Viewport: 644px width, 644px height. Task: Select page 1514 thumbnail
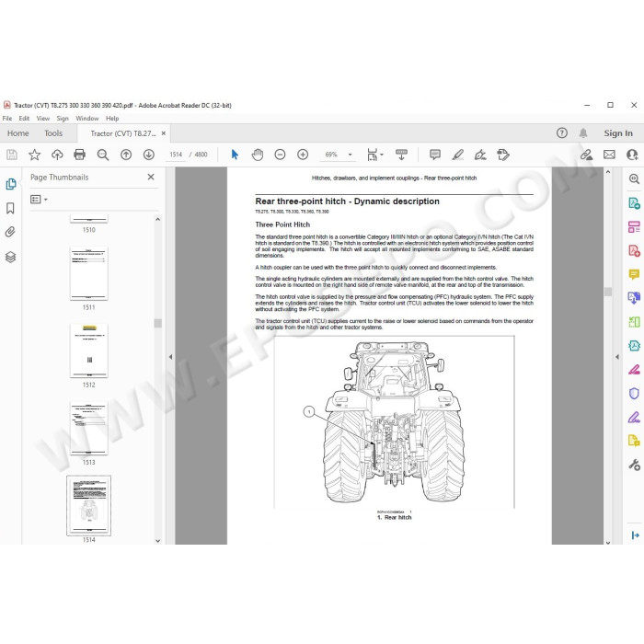(x=88, y=506)
